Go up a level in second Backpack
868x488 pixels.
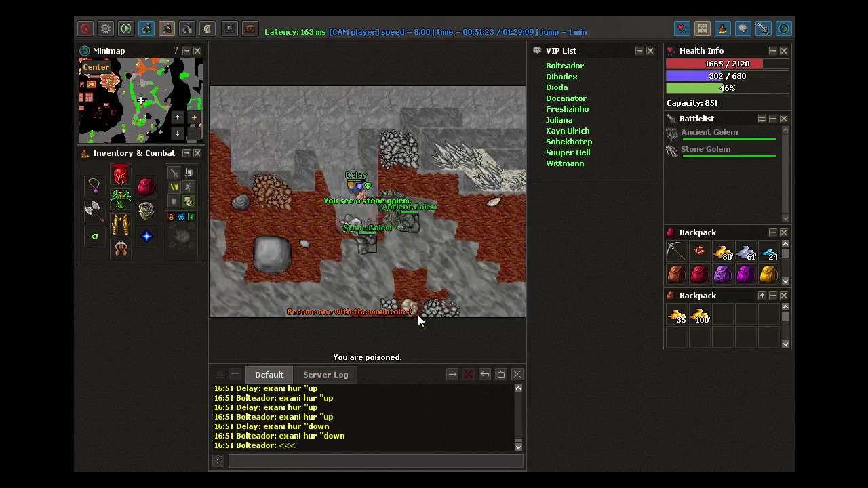[x=762, y=296]
